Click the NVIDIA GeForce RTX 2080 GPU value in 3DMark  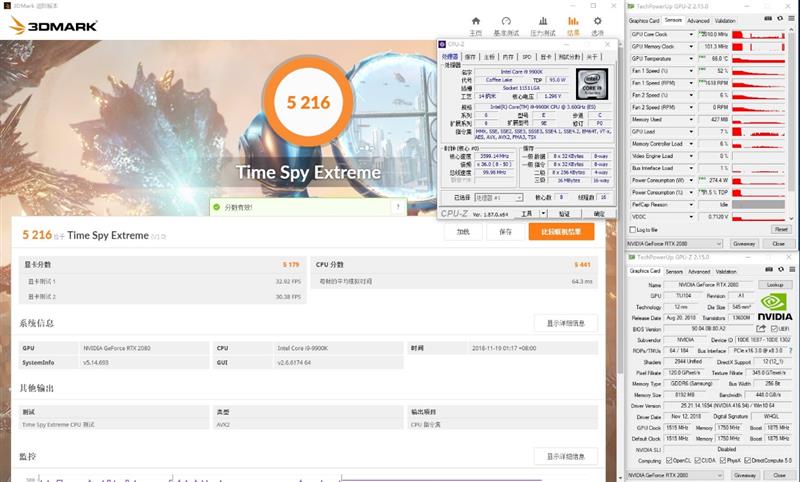pyautogui.click(x=117, y=348)
